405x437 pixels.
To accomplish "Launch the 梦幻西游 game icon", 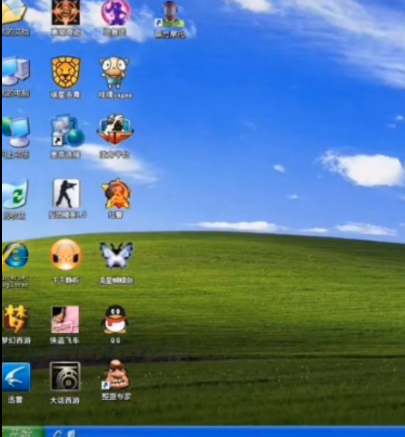I will pos(15,319).
